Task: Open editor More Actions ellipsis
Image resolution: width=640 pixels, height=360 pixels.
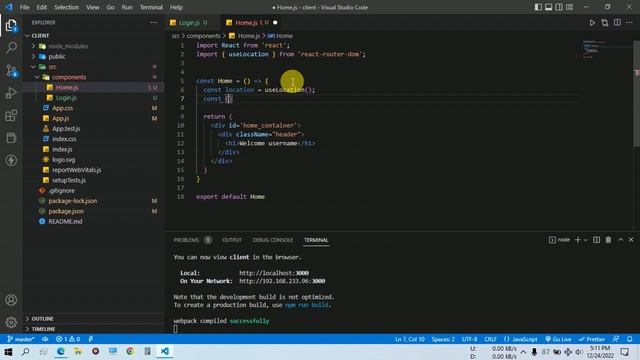Action: [x=629, y=23]
